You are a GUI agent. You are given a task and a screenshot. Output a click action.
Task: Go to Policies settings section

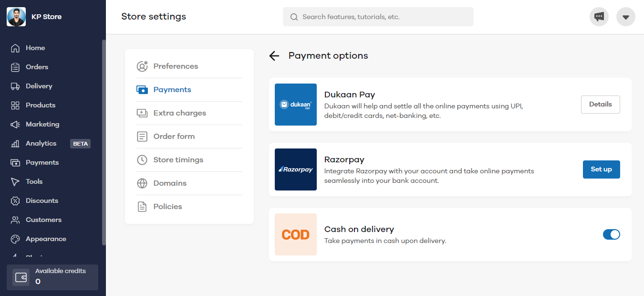pos(167,207)
